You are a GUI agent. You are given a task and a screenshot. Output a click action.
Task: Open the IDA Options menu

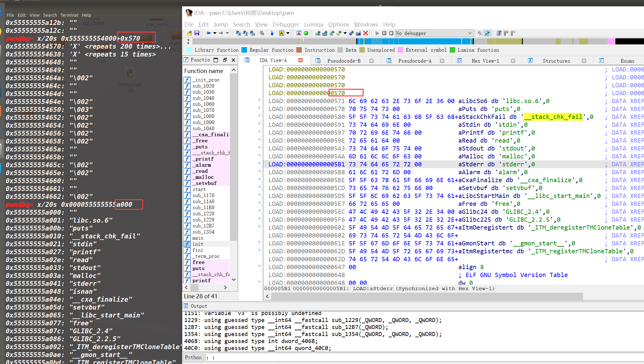[x=339, y=24]
